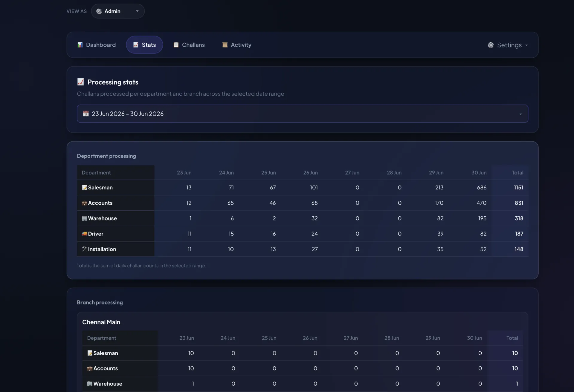The width and height of the screenshot is (574, 392).
Task: Click the 26 Jun column header in Department processing
Action: (x=310, y=173)
